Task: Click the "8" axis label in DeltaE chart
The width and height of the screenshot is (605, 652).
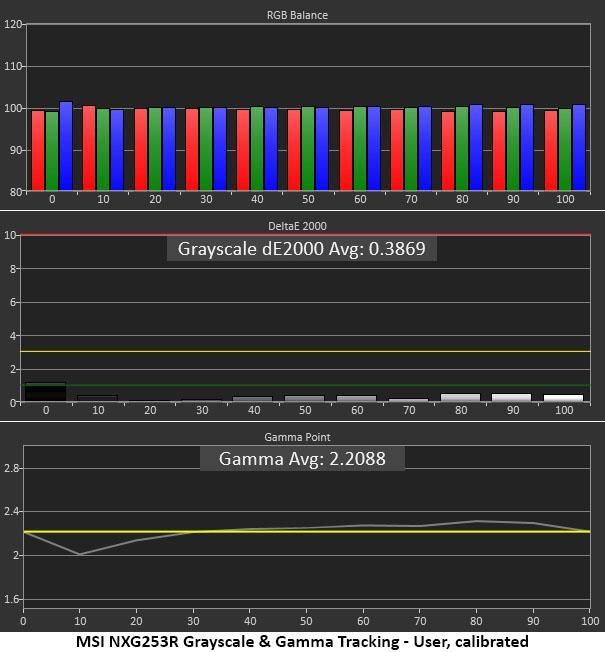Action: pyautogui.click(x=12, y=269)
